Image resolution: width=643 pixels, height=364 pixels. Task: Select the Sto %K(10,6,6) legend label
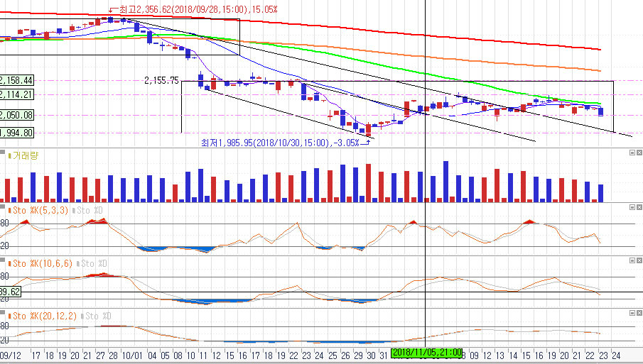(42, 263)
